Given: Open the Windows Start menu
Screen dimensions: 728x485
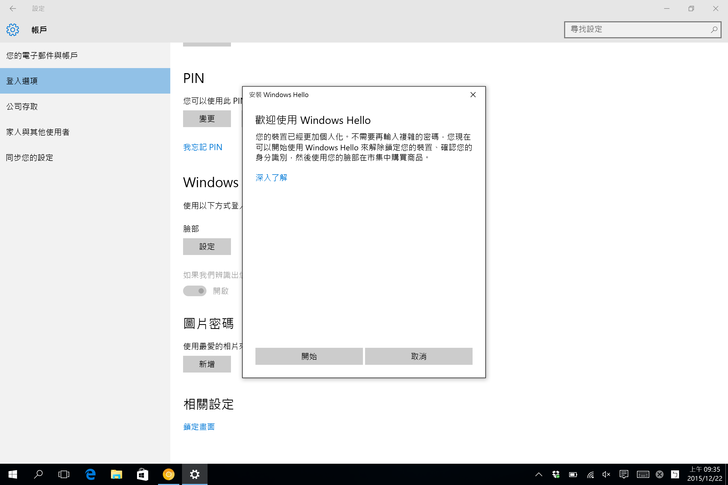Looking at the screenshot, I should [x=13, y=474].
